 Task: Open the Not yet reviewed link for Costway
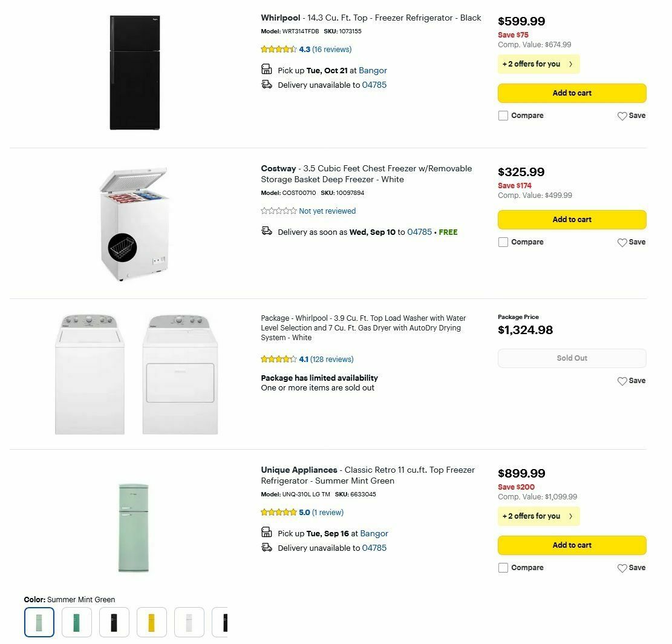coord(327,211)
